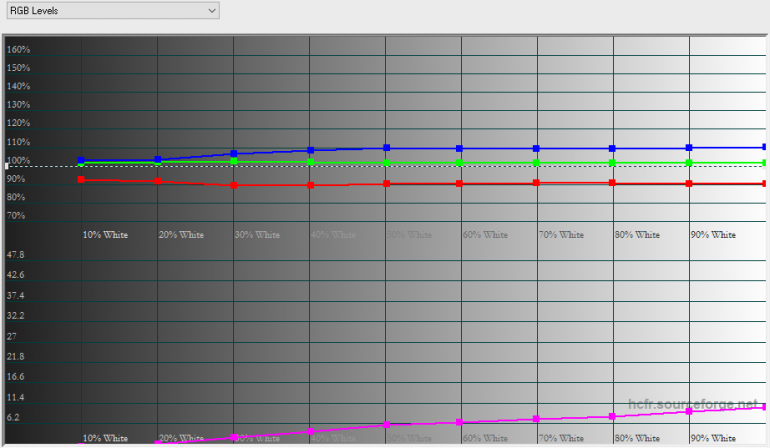Click the white marker on the dashed reference line
Screen dimensions: 770x448
click(8, 166)
